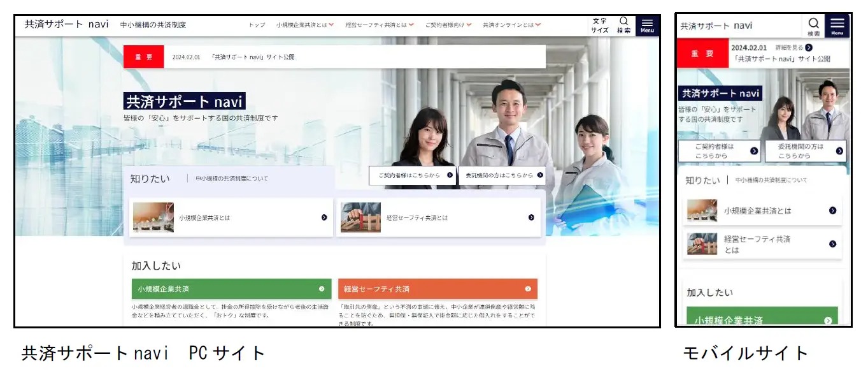Open the 経営セーフティ共済とは card on the PC site
Image resolution: width=868 pixels, height=380 pixels.
(x=439, y=217)
